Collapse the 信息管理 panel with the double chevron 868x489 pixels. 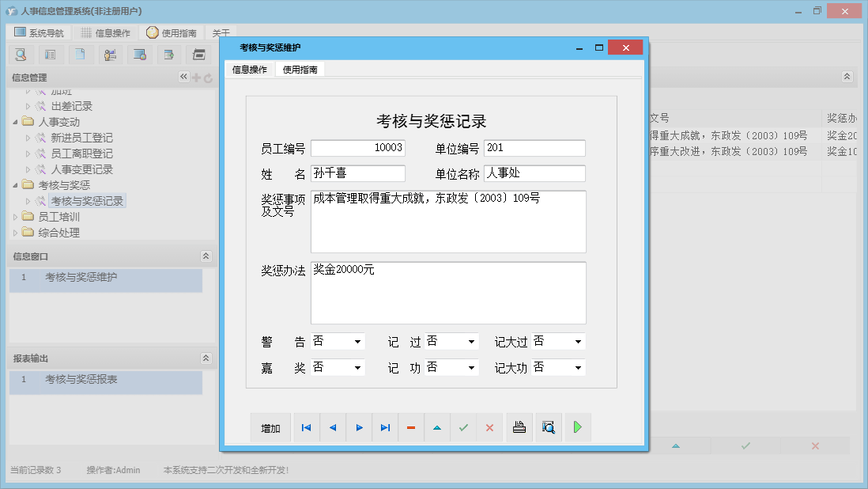[183, 77]
